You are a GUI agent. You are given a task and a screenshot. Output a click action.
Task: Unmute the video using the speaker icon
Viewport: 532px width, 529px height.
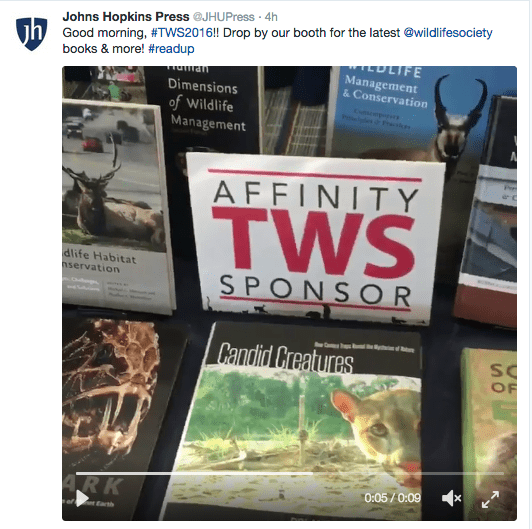tap(451, 498)
